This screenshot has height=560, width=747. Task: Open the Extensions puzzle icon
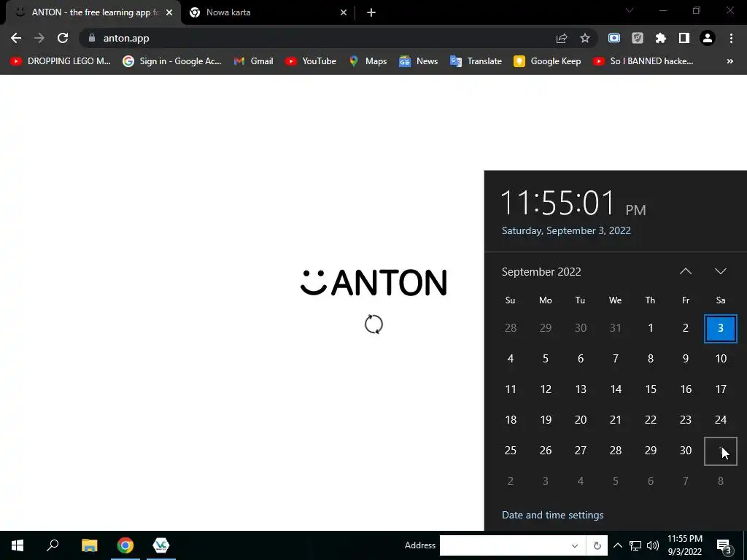point(661,38)
